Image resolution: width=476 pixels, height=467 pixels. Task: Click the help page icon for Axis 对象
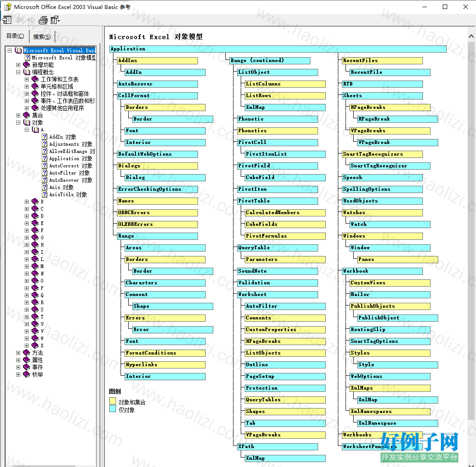(x=45, y=187)
